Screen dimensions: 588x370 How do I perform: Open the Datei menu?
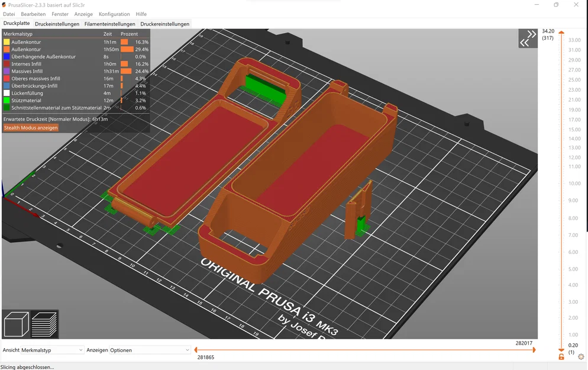coord(9,14)
